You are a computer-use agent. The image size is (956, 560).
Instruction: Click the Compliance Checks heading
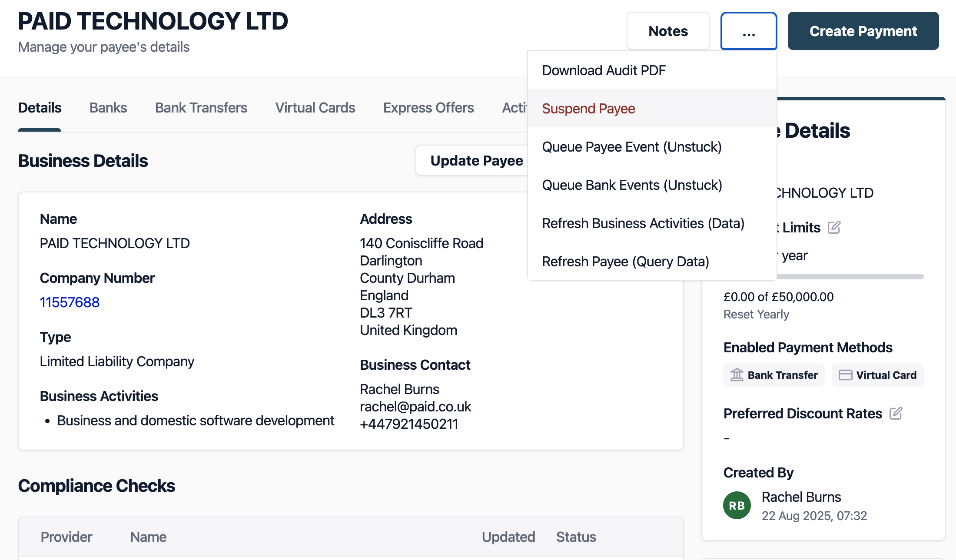[x=96, y=486]
